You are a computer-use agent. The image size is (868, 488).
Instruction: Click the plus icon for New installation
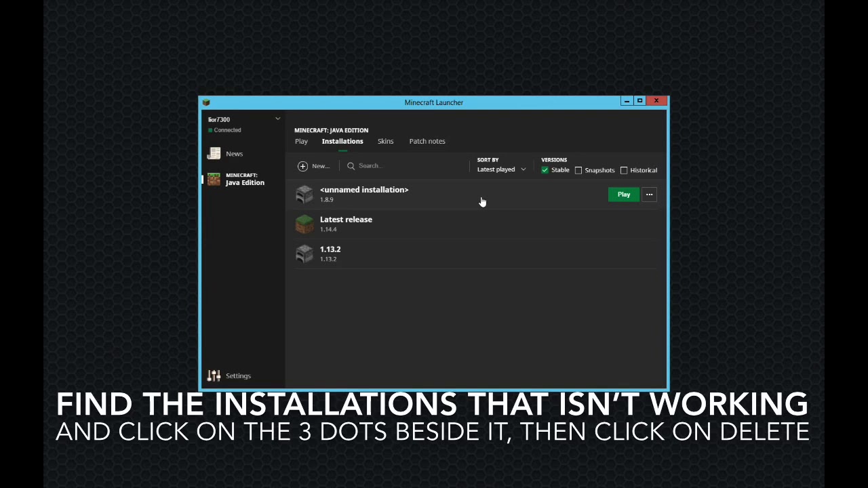[302, 166]
